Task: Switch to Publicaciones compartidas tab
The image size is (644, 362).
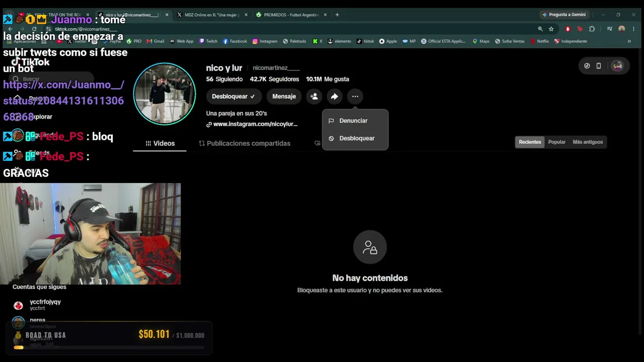Action: click(245, 143)
